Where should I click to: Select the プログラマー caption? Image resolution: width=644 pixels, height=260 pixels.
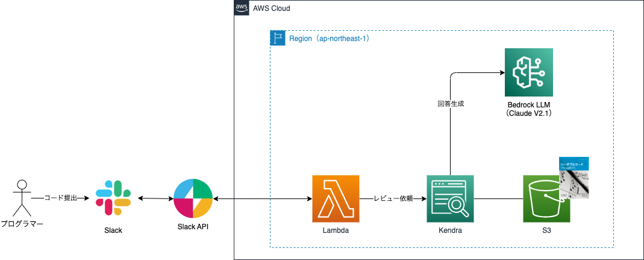tap(22, 224)
